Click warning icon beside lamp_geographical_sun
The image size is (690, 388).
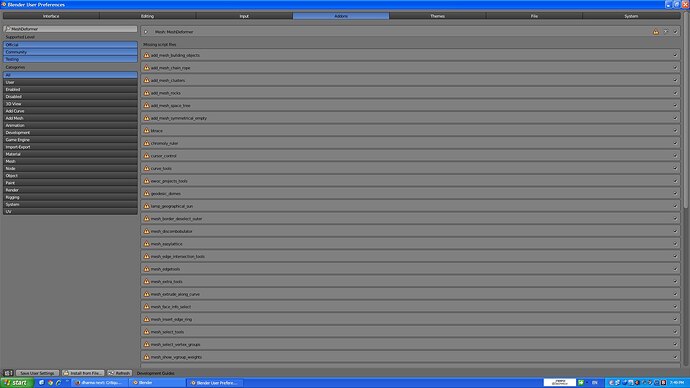147,206
